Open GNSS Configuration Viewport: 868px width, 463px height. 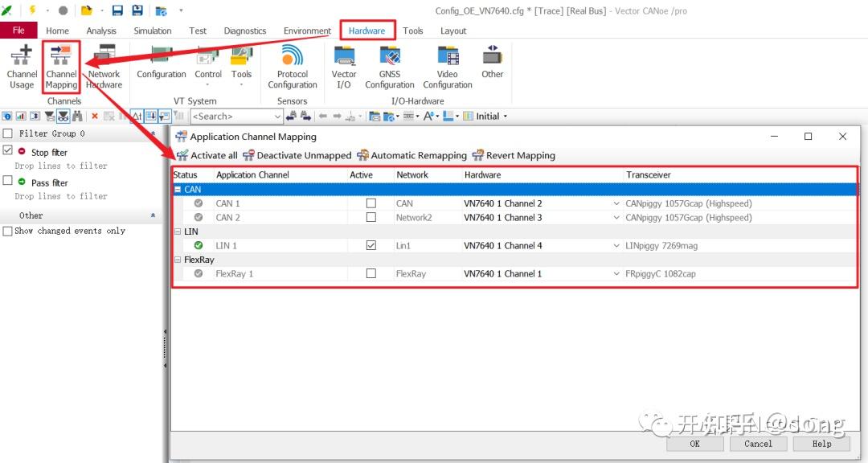click(x=389, y=68)
